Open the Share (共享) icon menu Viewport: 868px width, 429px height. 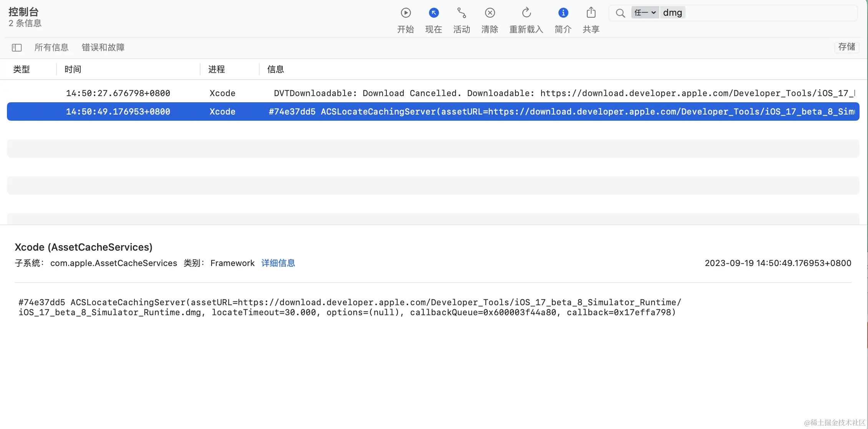pos(591,13)
